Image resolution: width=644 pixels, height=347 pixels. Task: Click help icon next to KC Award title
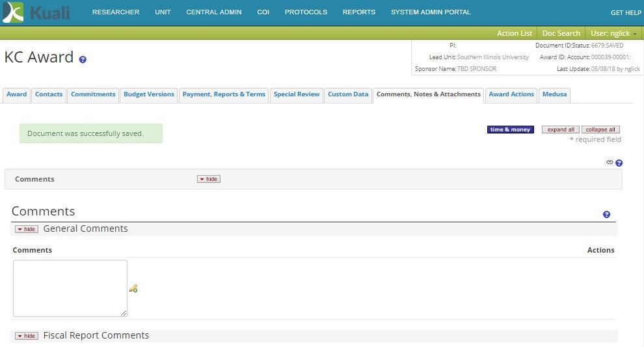(83, 59)
